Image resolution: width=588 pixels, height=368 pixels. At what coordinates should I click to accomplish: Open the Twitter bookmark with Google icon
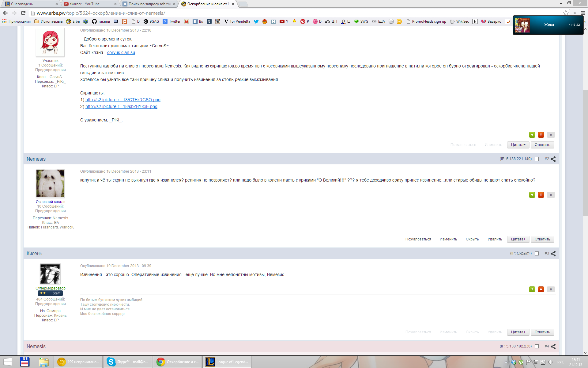pyautogui.click(x=171, y=21)
